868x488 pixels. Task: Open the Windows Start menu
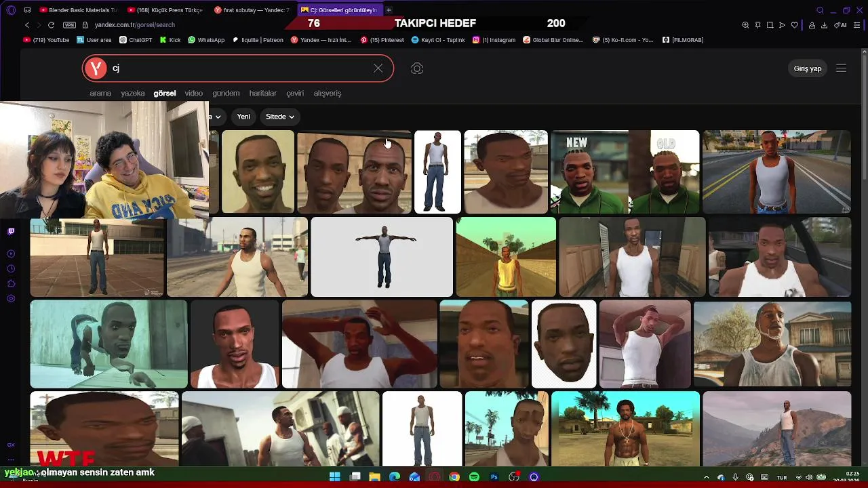334,477
